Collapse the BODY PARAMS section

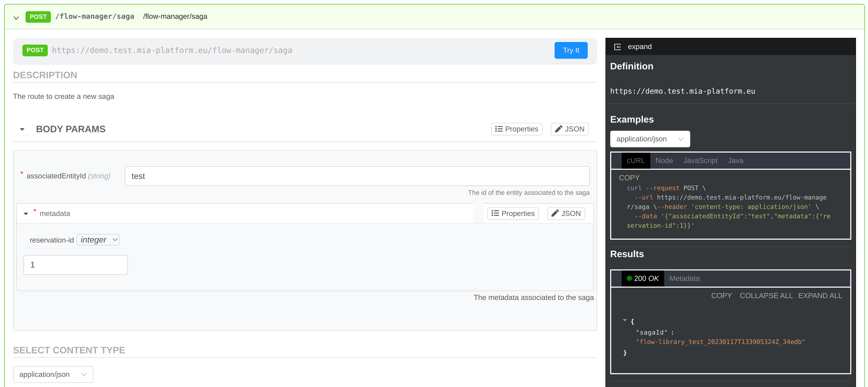point(22,129)
